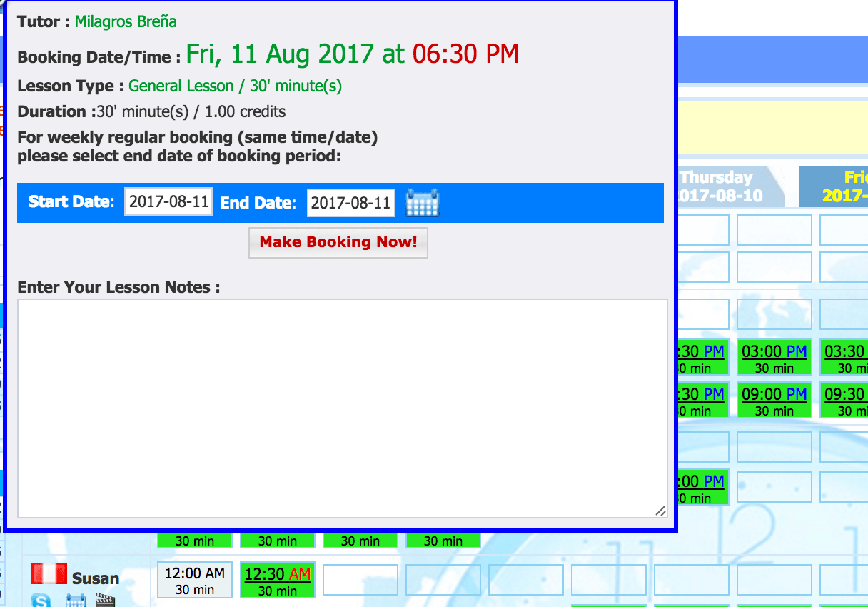Click tutor name Milagros Breña
Screen dimensions: 868x607
click(x=126, y=21)
